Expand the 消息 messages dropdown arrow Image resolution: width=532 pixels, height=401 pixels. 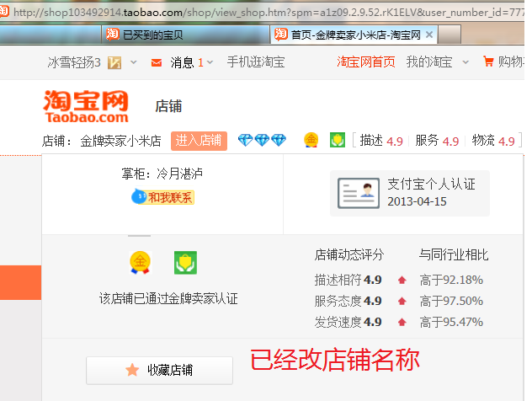pos(210,62)
